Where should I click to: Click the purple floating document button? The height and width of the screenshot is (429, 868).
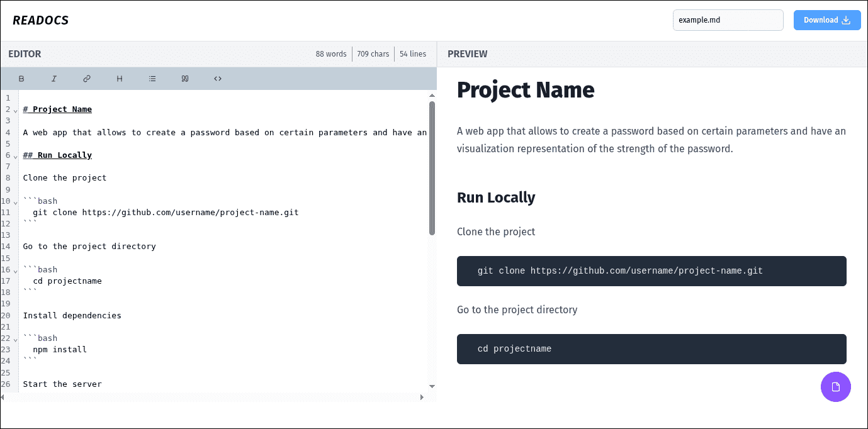(835, 386)
